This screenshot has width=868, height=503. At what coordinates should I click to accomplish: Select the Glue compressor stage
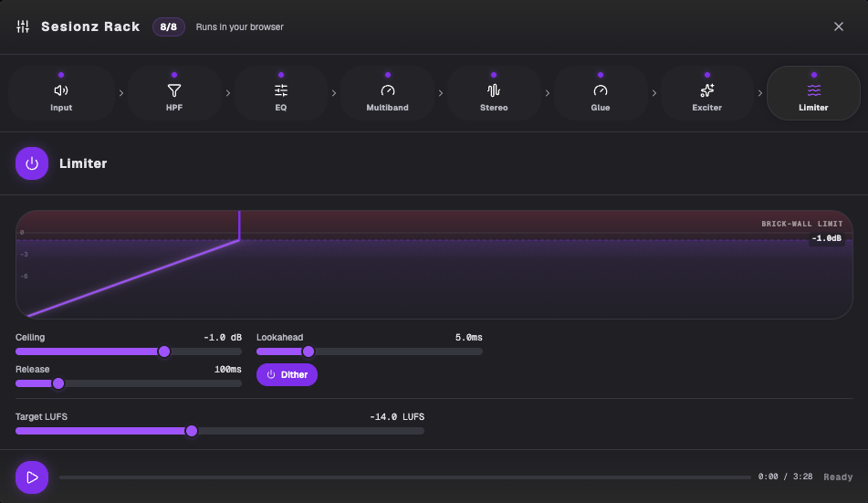[601, 93]
